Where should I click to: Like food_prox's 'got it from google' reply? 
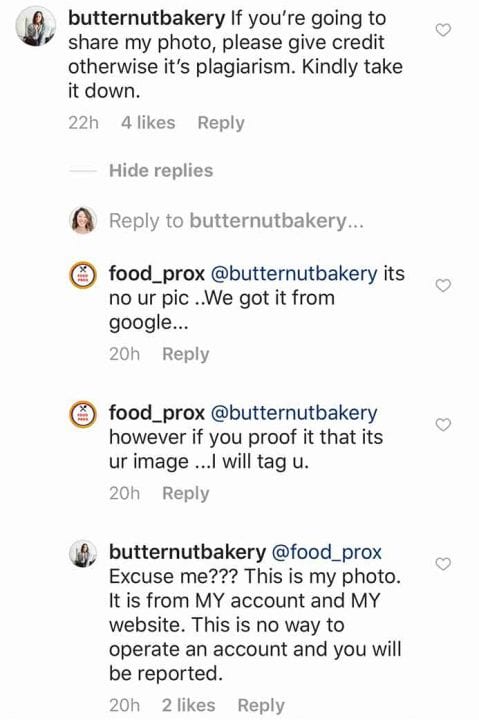443,286
